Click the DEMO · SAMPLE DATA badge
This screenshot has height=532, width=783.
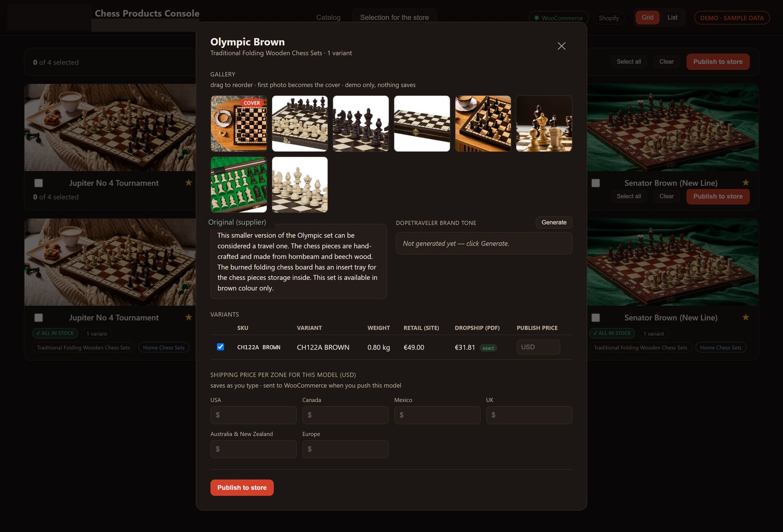pos(732,18)
